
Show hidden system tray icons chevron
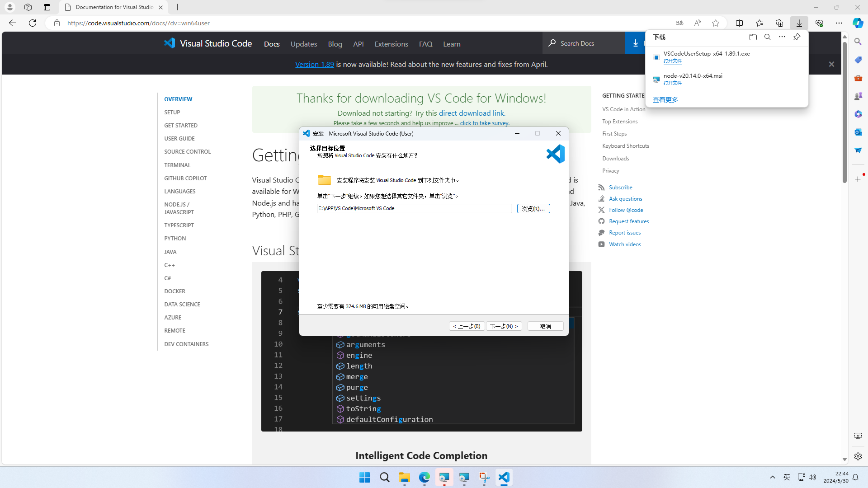tap(772, 477)
